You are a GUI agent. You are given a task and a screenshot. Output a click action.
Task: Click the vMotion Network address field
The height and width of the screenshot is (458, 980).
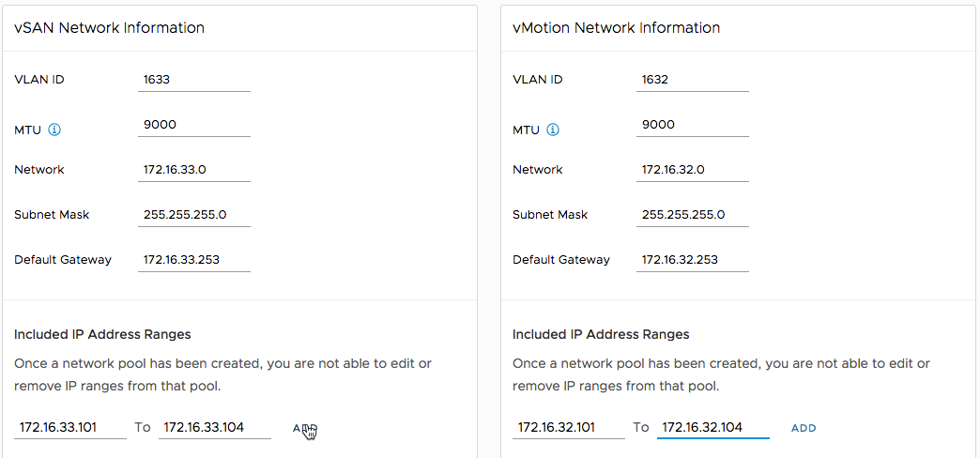tap(692, 170)
